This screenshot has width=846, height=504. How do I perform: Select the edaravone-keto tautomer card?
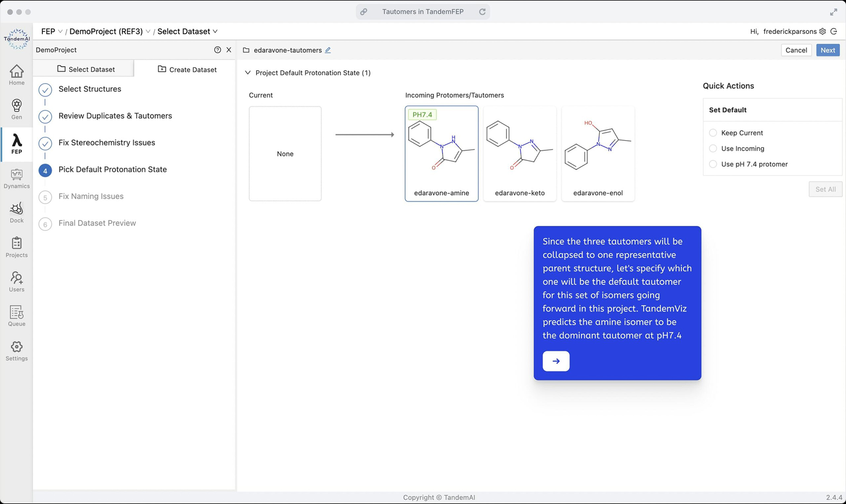click(x=520, y=153)
